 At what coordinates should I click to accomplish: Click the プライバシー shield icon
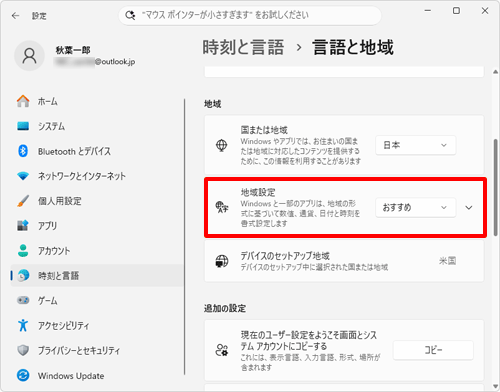23,350
